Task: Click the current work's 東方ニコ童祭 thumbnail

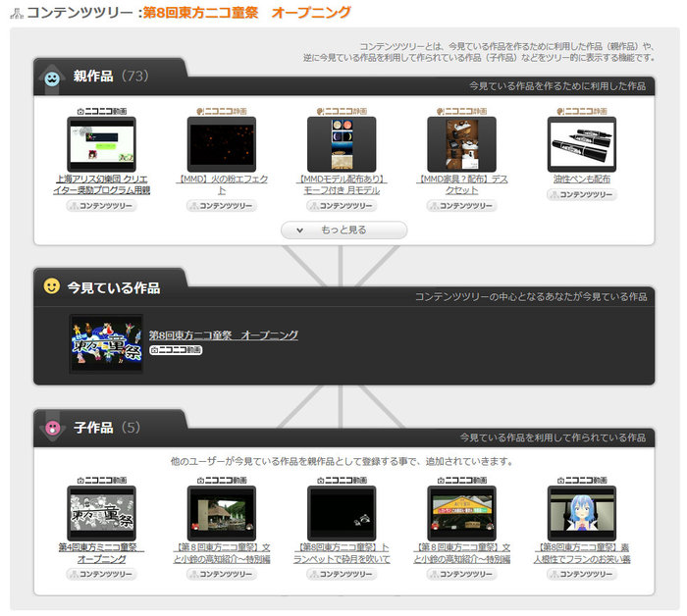Action: pyautogui.click(x=106, y=343)
